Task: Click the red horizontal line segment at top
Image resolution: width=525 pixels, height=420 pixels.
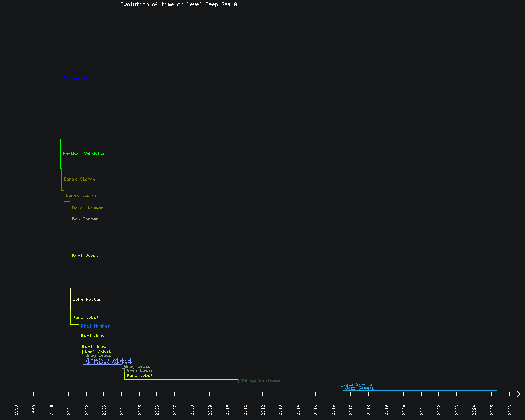Action: click(x=44, y=16)
